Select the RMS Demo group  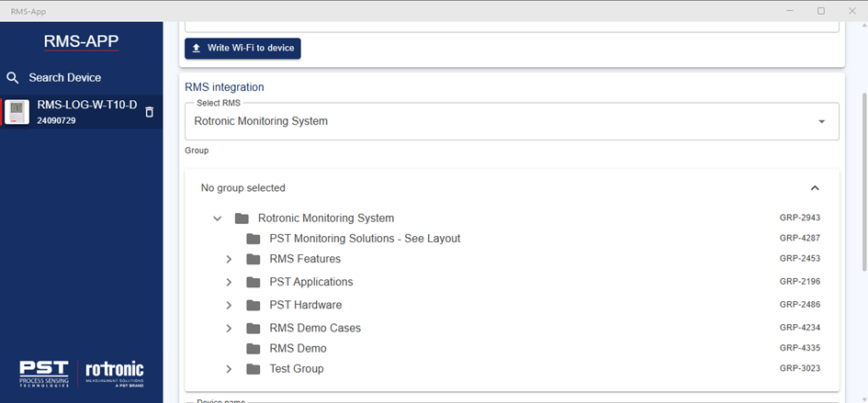tap(298, 349)
